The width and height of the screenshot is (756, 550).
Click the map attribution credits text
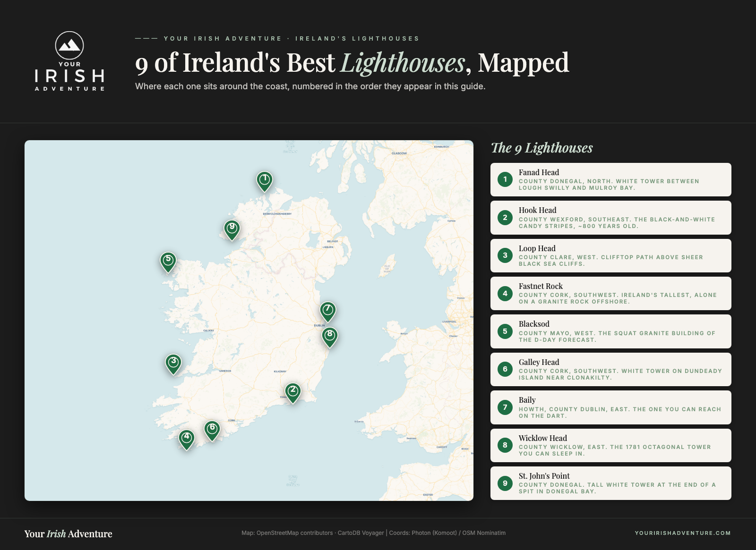click(x=373, y=533)
